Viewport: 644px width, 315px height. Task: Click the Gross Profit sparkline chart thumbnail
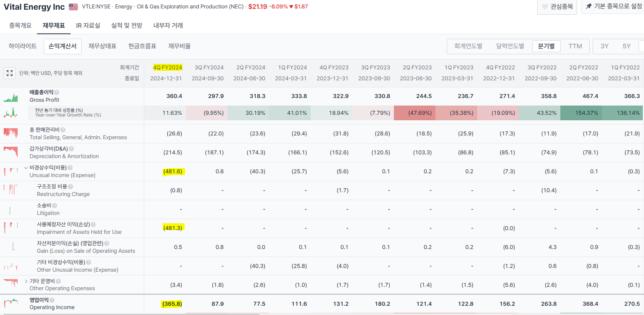point(11,98)
